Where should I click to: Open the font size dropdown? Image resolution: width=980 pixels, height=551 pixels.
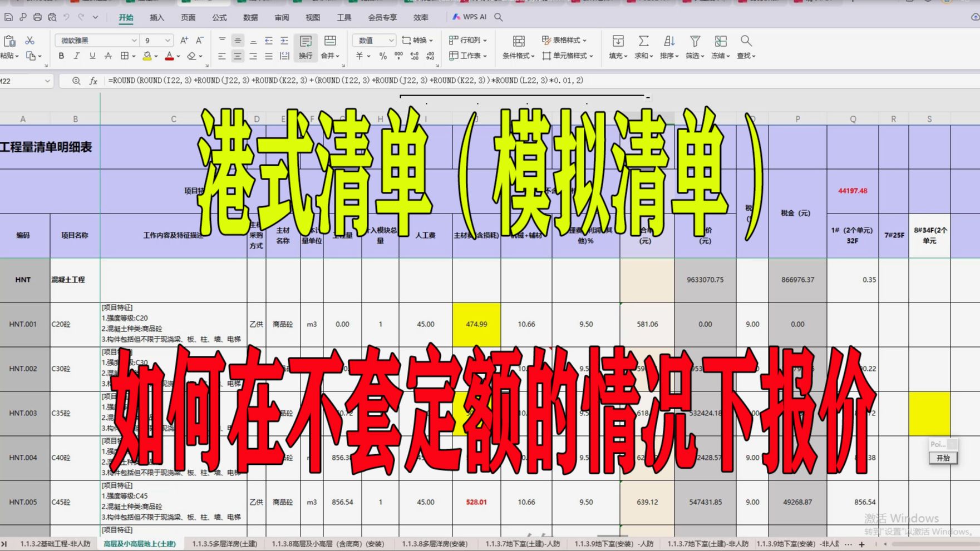click(x=167, y=41)
